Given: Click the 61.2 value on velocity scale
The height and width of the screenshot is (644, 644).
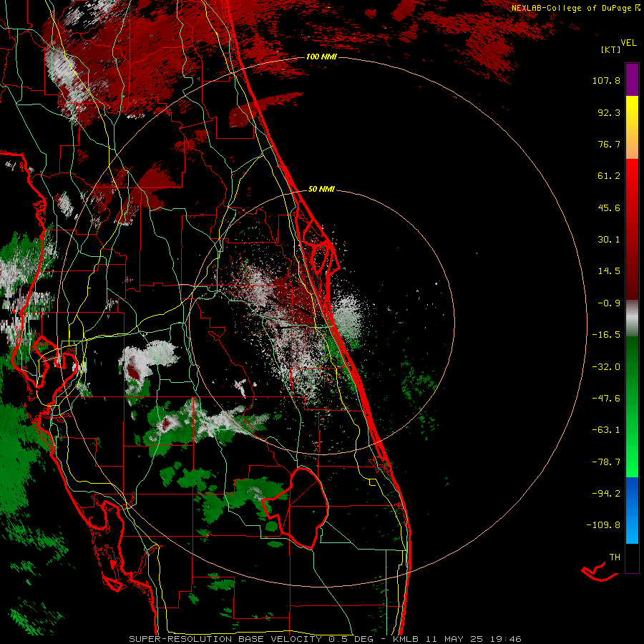Looking at the screenshot, I should click(x=609, y=176).
